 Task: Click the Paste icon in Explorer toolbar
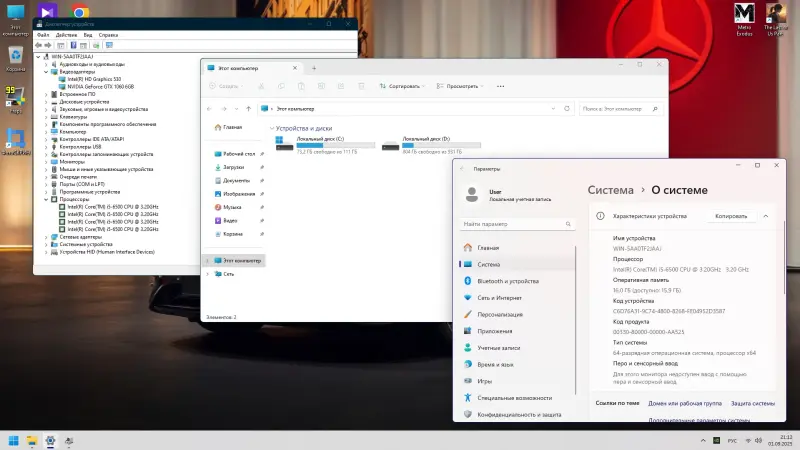(301, 86)
